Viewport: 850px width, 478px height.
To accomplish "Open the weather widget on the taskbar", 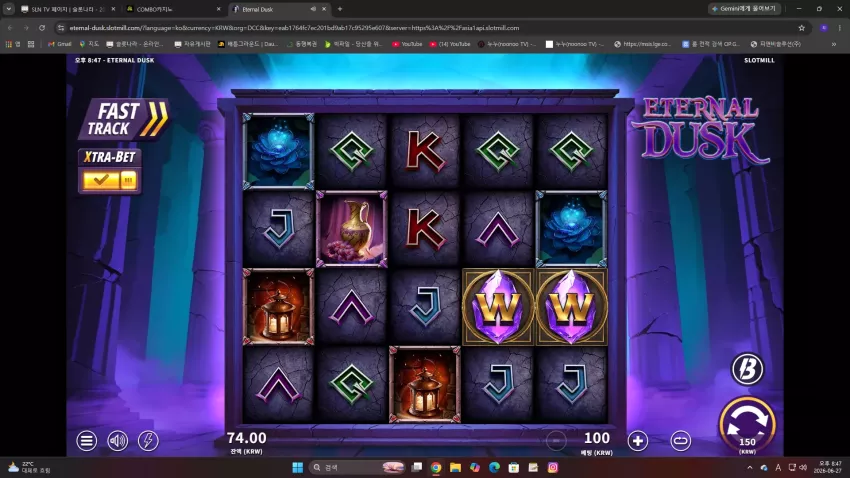I will pyautogui.click(x=29, y=467).
